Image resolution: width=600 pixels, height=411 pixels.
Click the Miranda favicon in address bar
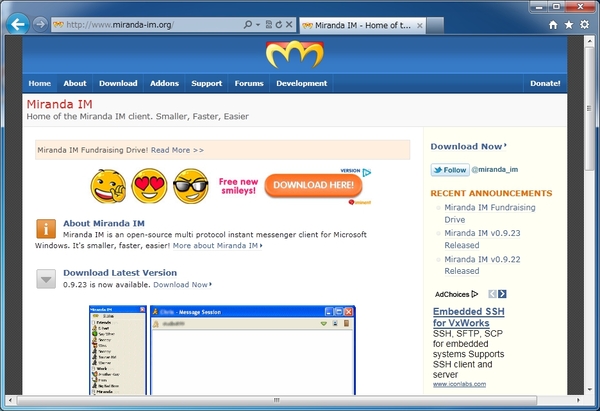[x=58, y=25]
